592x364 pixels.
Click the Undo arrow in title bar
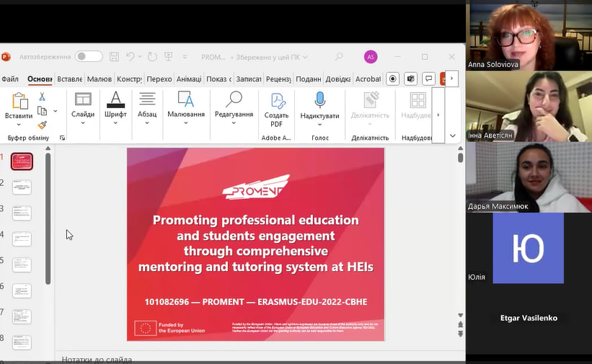pyautogui.click(x=131, y=56)
